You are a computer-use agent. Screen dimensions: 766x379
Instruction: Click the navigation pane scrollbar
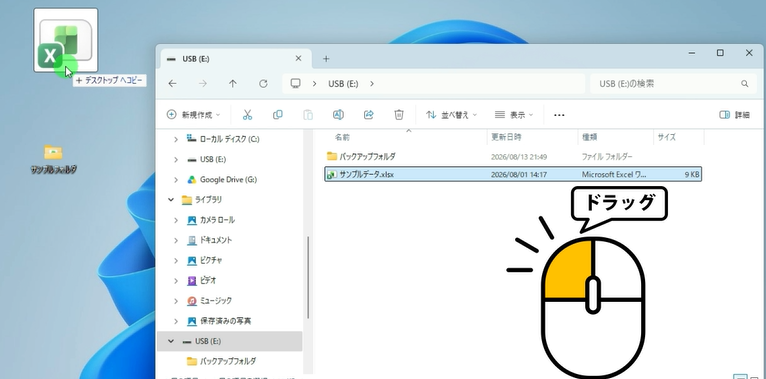[308, 277]
